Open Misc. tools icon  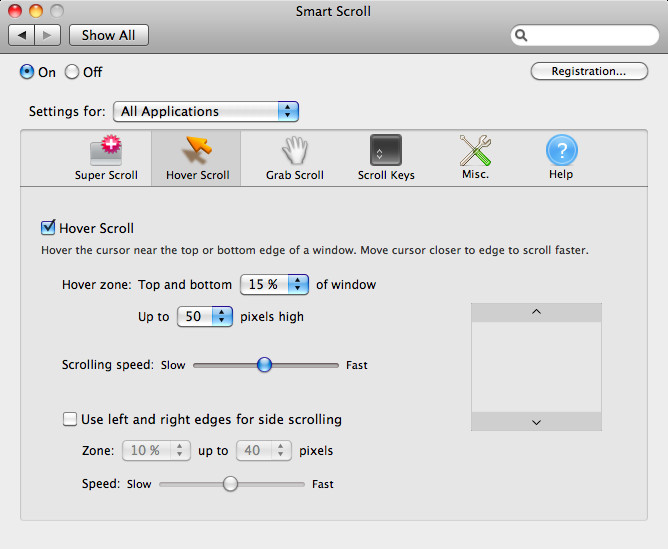click(x=475, y=150)
